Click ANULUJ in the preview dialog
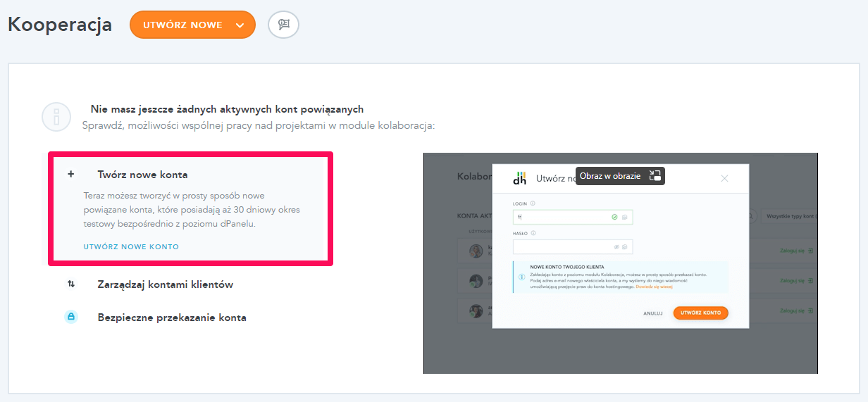The width and height of the screenshot is (868, 402). click(653, 313)
